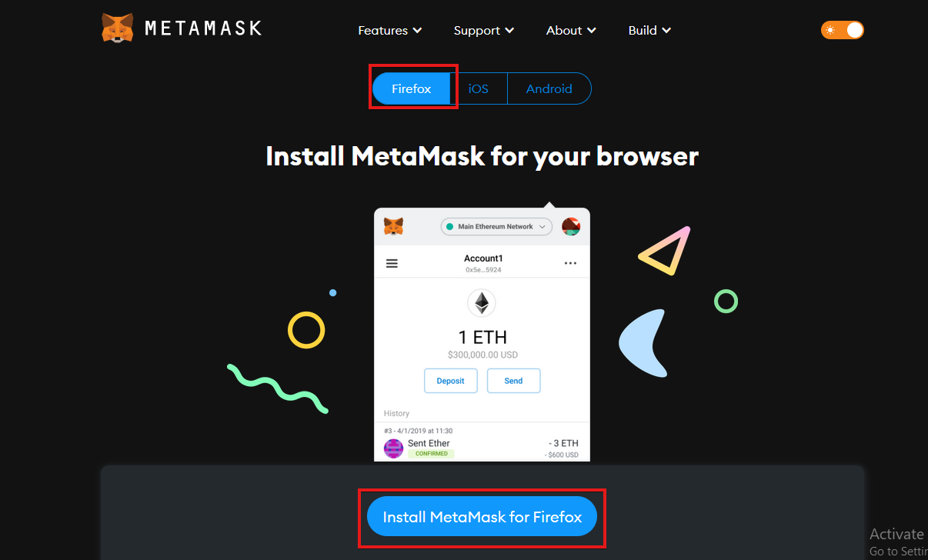Click the fox icon inside wallet preview
The image size is (928, 560).
point(393,226)
